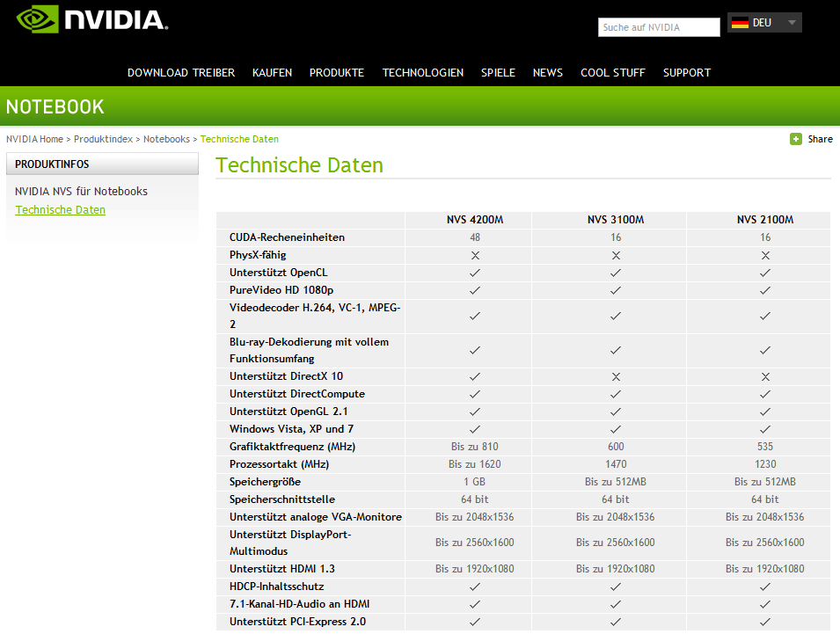Screen dimensions: 840x634
Task: Click NVS 4200M DirectX 10 check mark
Action: pyautogui.click(x=475, y=376)
